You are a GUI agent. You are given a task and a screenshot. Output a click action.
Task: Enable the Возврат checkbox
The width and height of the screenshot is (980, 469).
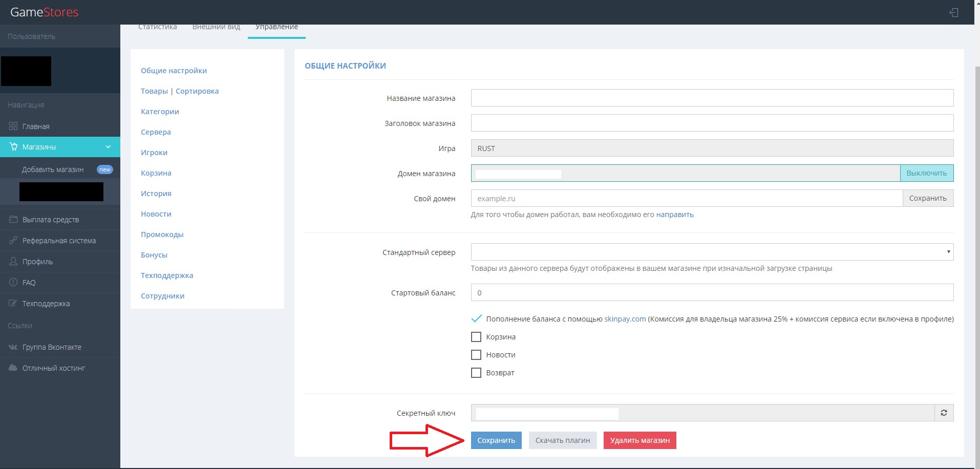(x=476, y=373)
